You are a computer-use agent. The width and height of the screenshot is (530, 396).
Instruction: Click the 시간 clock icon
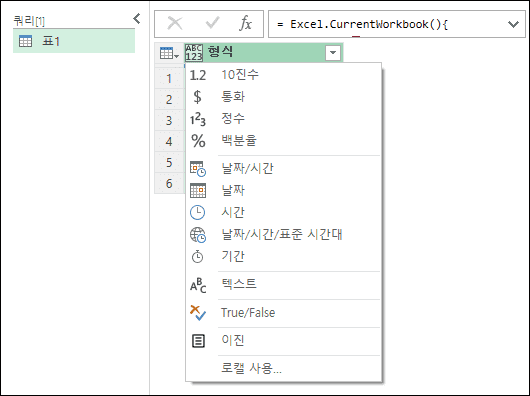197,213
